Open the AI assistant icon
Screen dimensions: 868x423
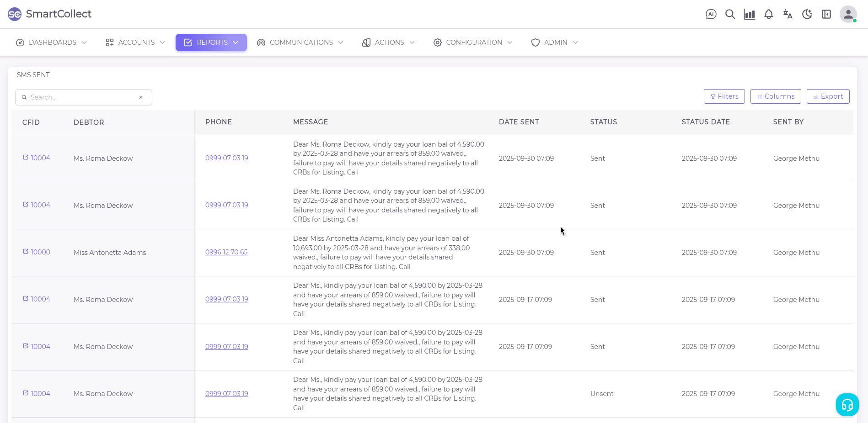pos(711,14)
